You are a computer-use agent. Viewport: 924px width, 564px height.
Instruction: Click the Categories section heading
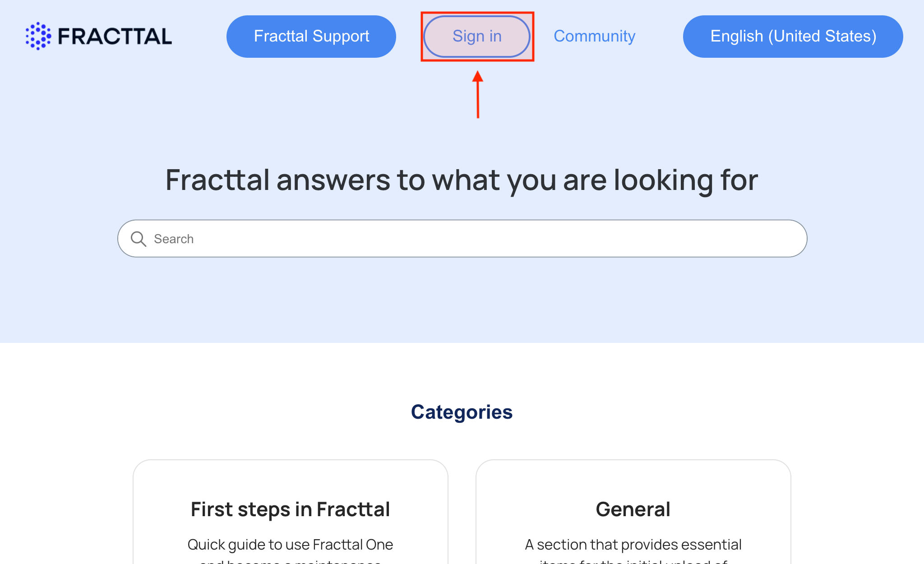[462, 412]
